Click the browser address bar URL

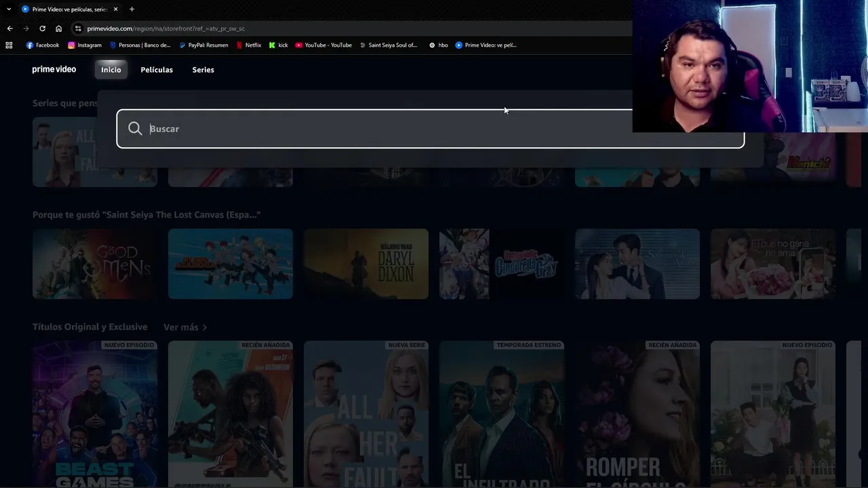[166, 28]
